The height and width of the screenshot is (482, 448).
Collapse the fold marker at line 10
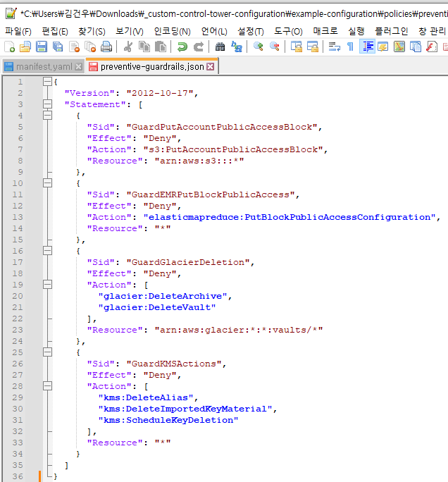coord(47,183)
